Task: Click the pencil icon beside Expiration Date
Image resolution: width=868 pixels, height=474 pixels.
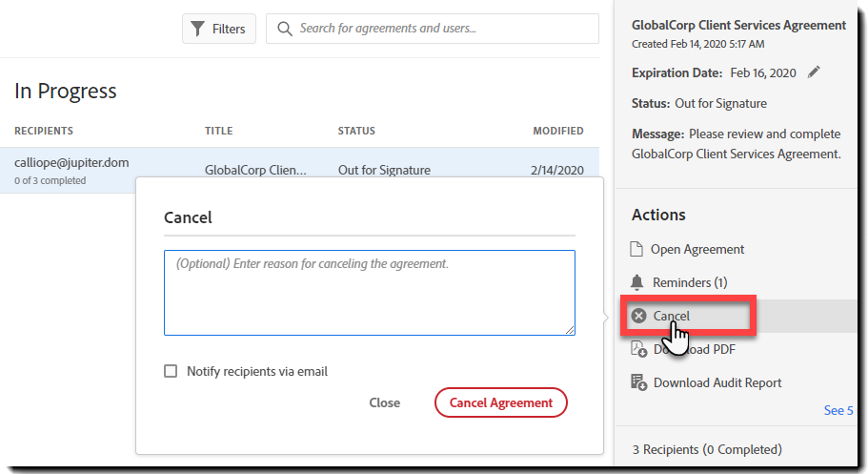Action: (x=813, y=72)
